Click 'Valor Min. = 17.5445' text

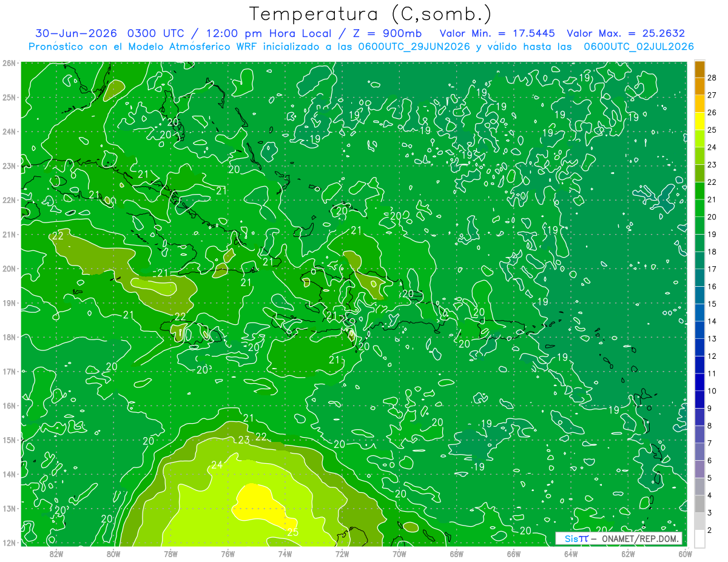(497, 33)
